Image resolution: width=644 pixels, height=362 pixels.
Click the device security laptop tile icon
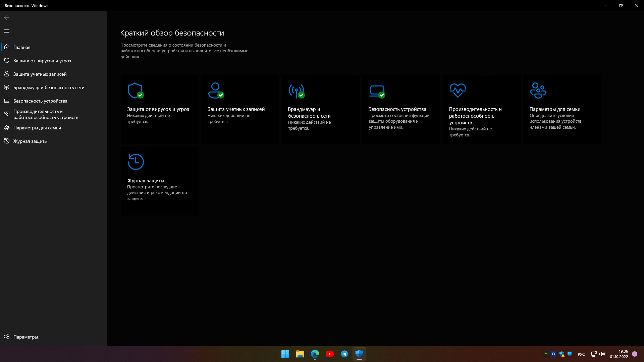pos(377,90)
